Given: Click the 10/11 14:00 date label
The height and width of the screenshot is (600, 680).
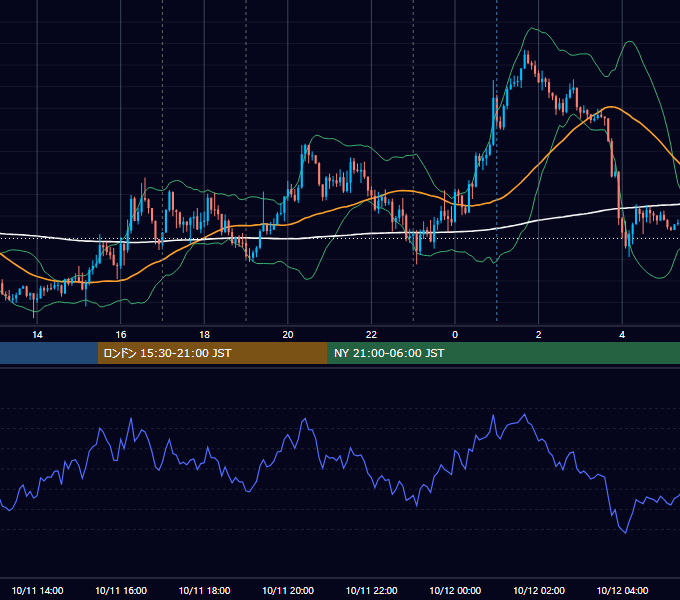Looking at the screenshot, I should [37, 590].
